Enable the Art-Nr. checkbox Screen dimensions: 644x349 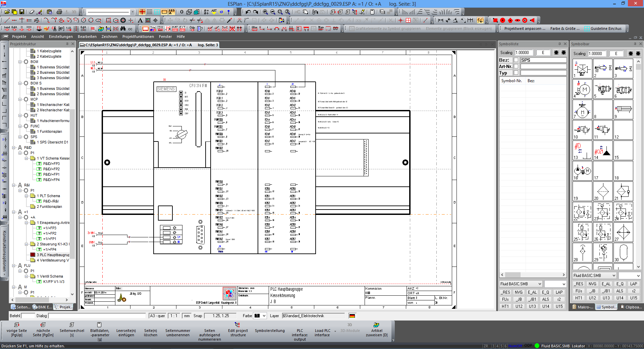[x=516, y=66]
